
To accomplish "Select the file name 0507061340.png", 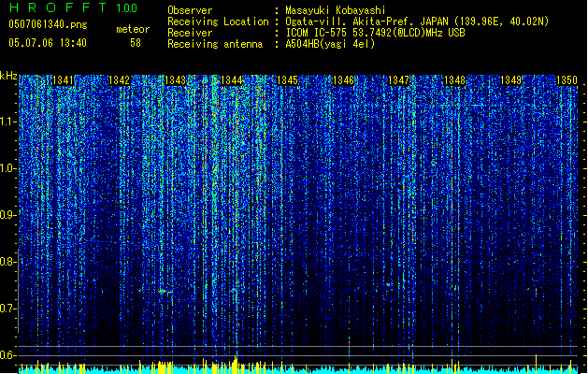I will click(x=48, y=24).
